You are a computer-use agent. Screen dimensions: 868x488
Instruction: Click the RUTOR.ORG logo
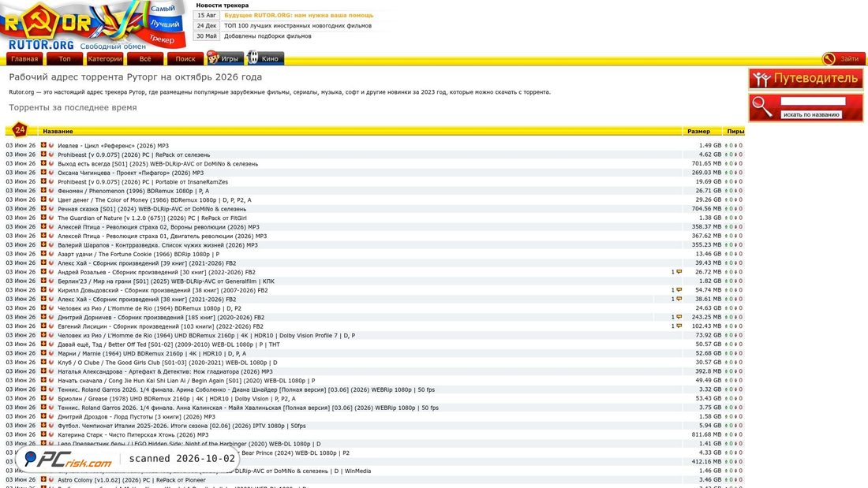click(93, 25)
